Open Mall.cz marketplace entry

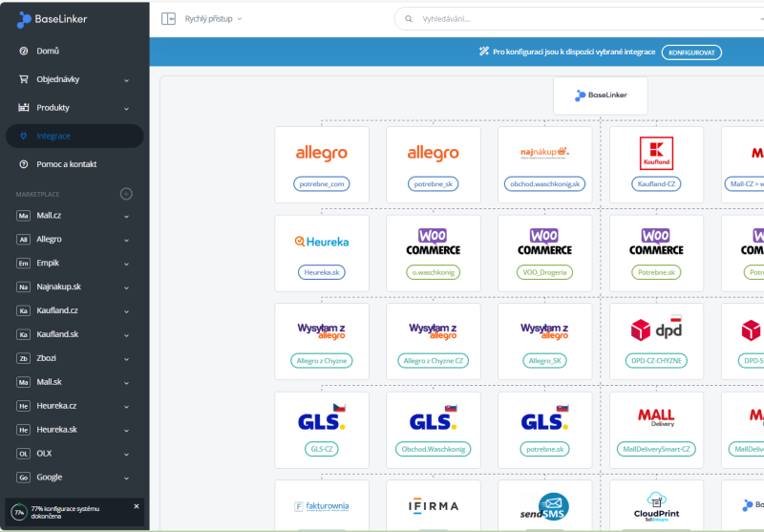click(49, 215)
